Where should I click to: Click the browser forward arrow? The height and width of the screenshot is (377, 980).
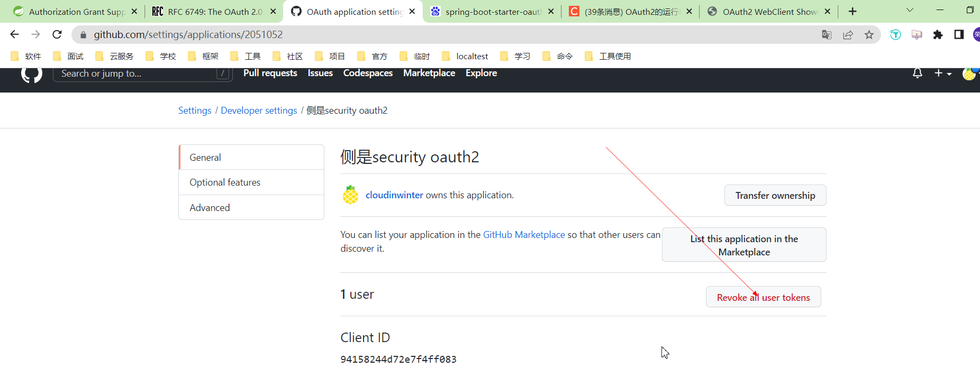click(35, 34)
